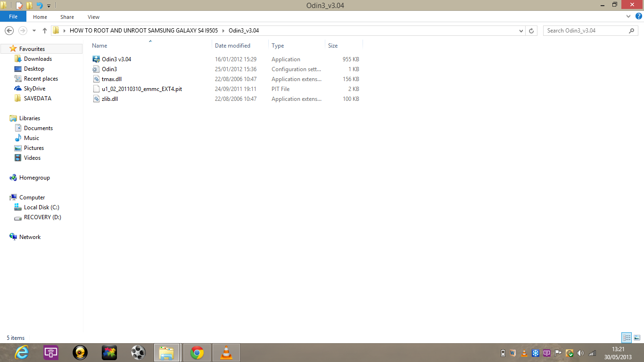This screenshot has width=644, height=362.
Task: Click the PIT file blank document icon
Action: click(96, 89)
